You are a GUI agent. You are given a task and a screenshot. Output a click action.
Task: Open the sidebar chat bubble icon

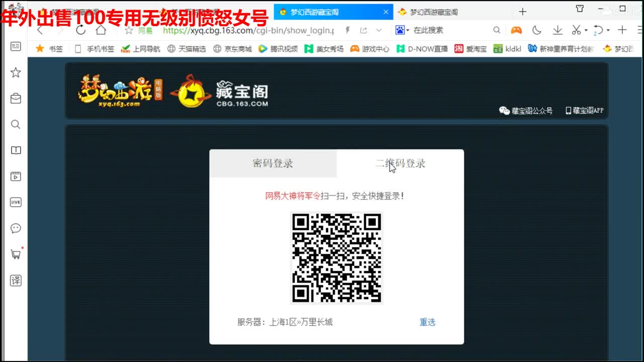tap(16, 228)
